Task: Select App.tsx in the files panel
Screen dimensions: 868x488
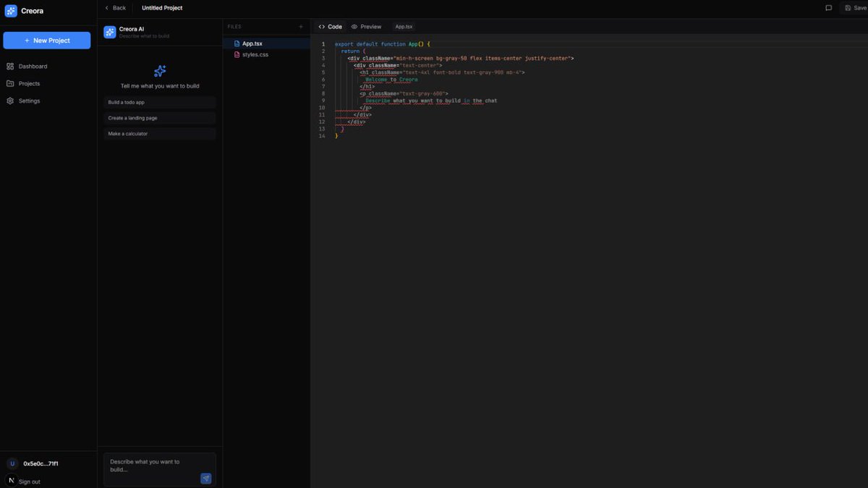Action: coord(252,43)
